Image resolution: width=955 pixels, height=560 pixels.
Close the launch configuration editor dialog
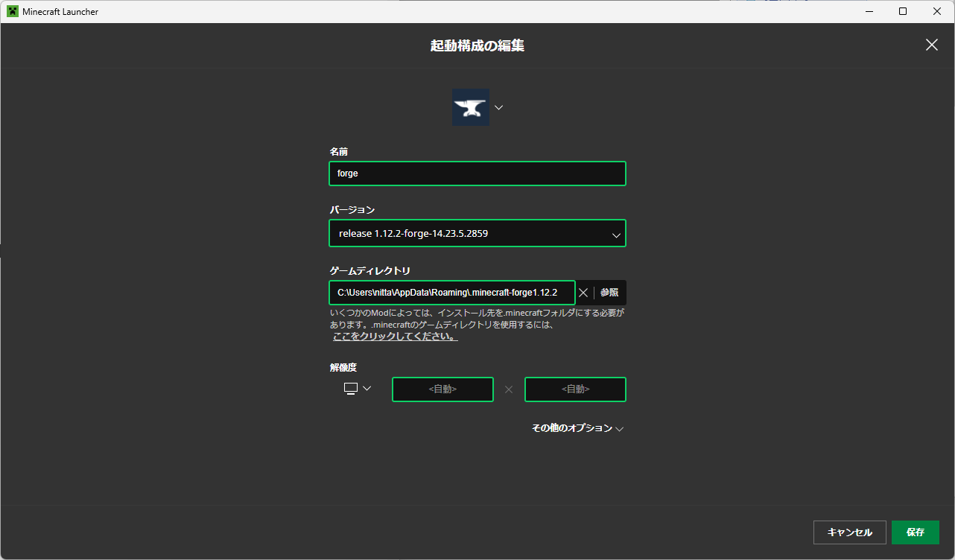tap(931, 45)
